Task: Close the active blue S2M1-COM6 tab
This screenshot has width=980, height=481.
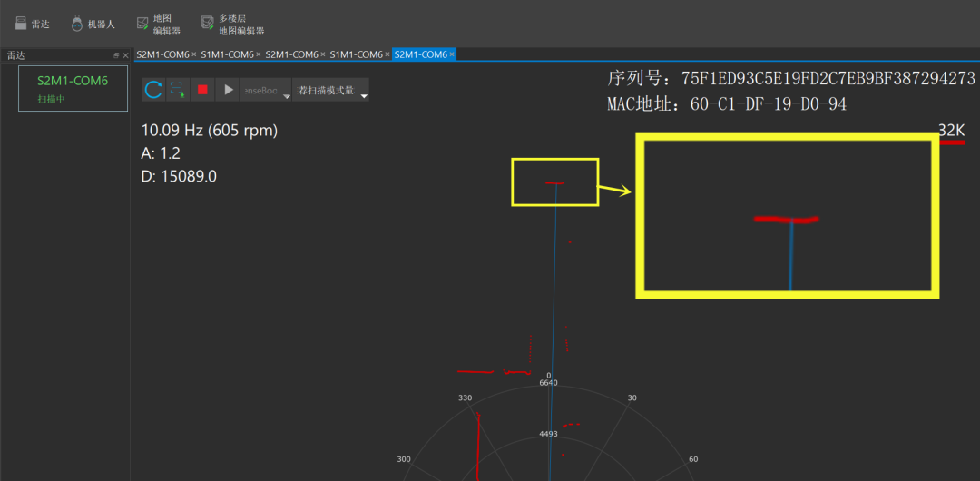Action: [x=452, y=54]
